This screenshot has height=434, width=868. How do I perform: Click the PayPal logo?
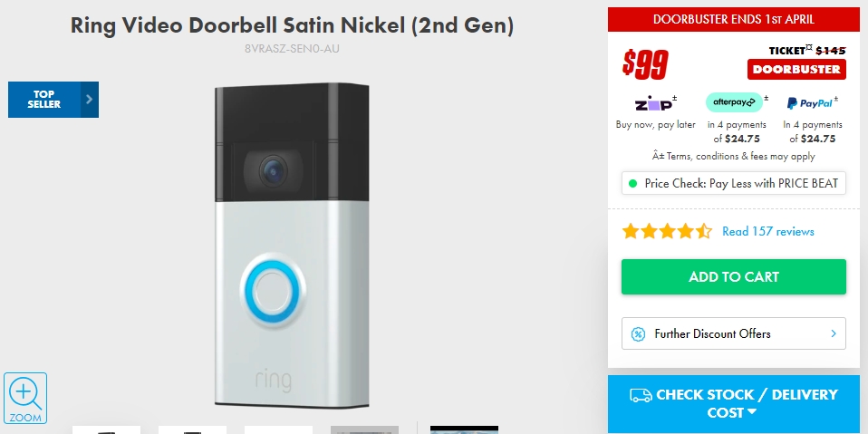coord(809,103)
